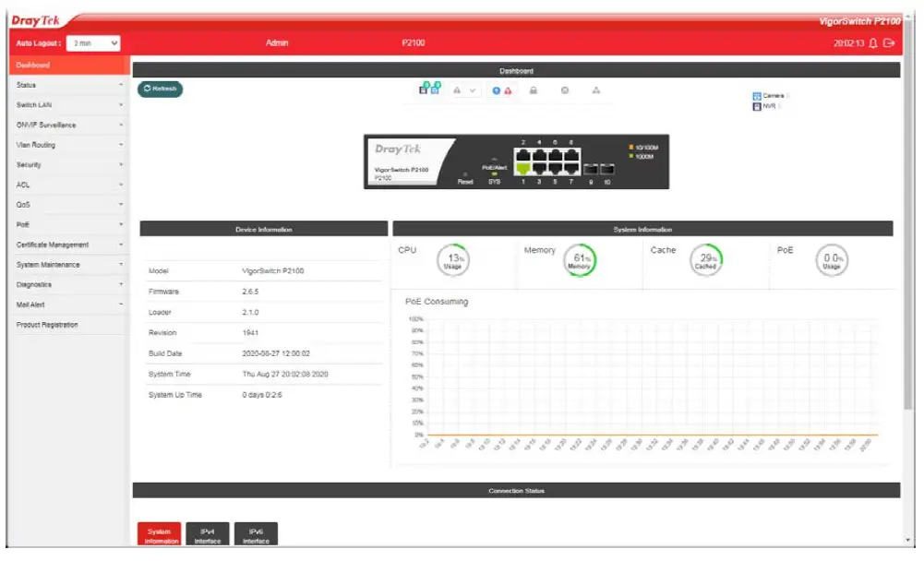Click the System Up Time value

click(x=262, y=396)
